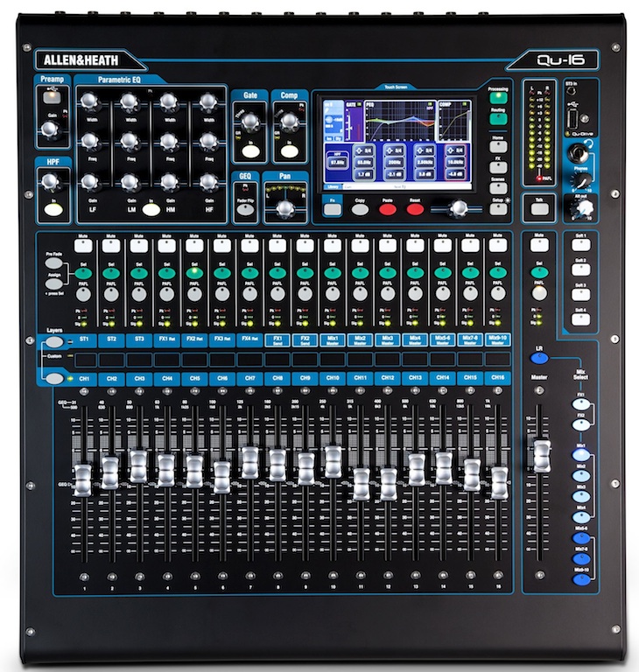Open the Library tab on the touch screen
639x672 pixels.
333,187
